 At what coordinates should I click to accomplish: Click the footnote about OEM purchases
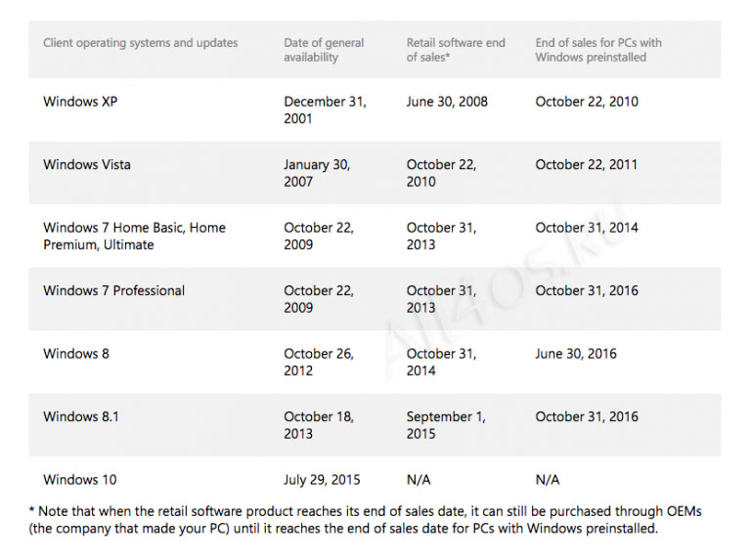coord(366,520)
